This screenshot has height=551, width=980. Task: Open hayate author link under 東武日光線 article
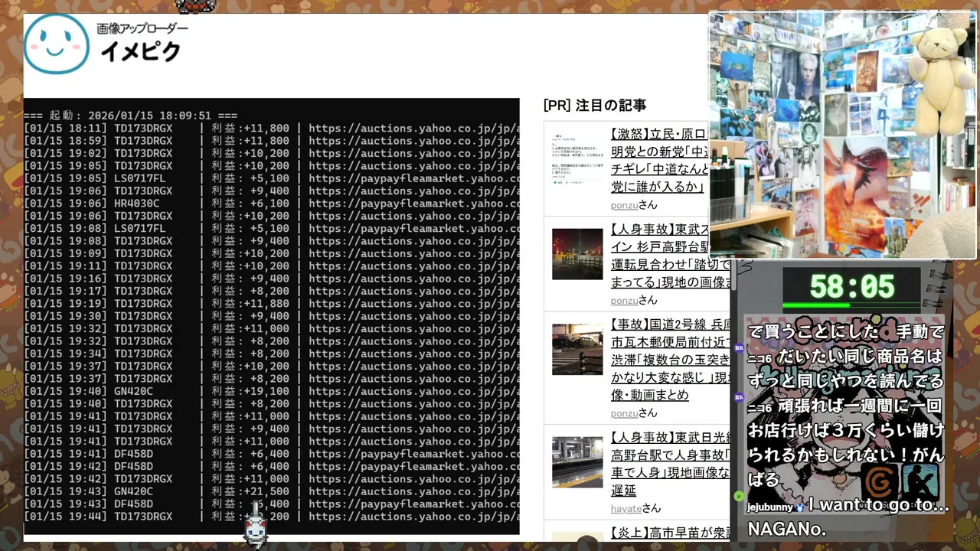pos(626,507)
